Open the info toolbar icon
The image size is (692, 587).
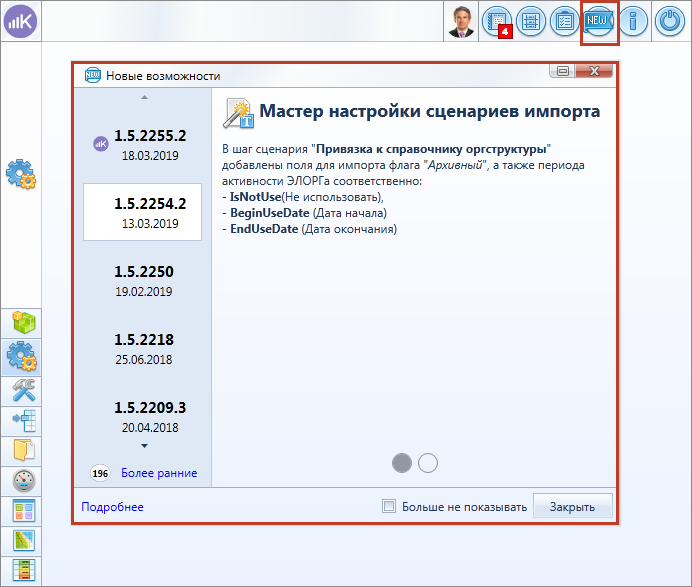click(633, 21)
